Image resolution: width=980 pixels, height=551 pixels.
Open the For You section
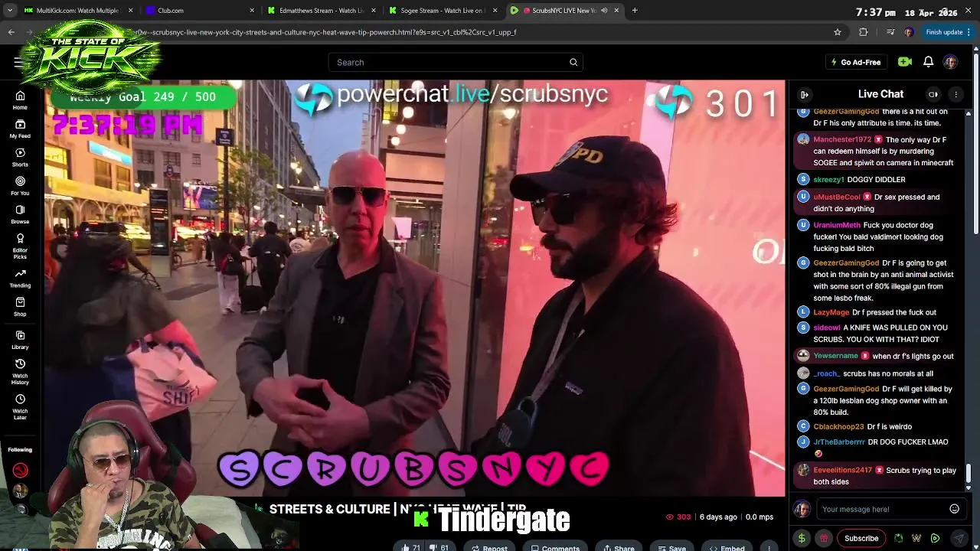coord(20,186)
